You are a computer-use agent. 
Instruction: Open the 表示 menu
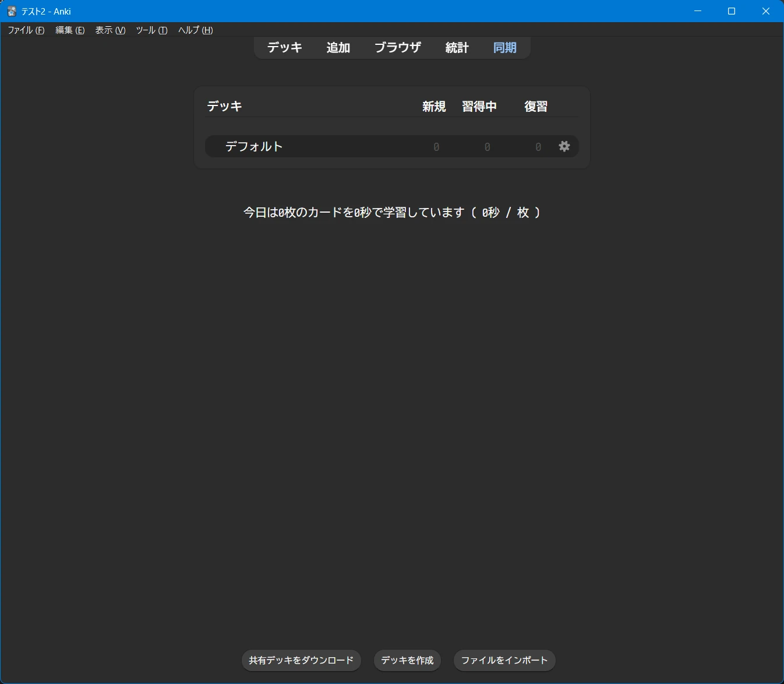110,30
